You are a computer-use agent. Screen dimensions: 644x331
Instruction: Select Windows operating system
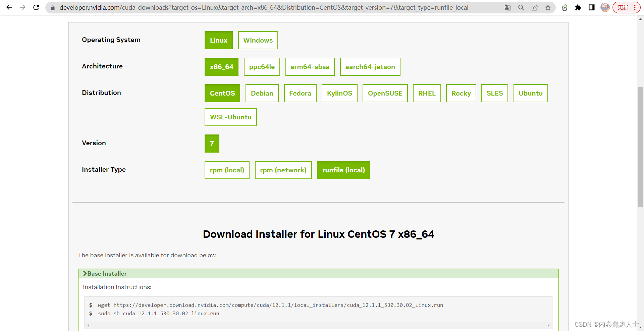258,40
